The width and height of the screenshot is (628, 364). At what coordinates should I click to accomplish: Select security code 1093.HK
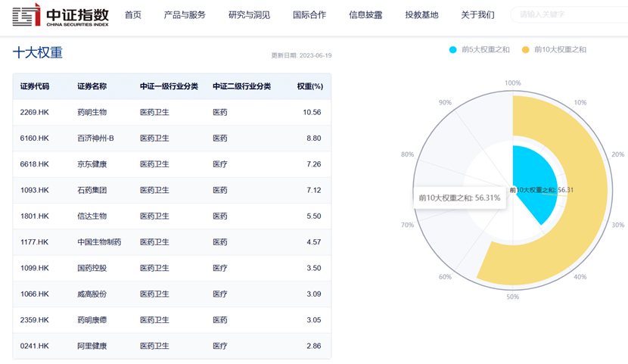35,190
